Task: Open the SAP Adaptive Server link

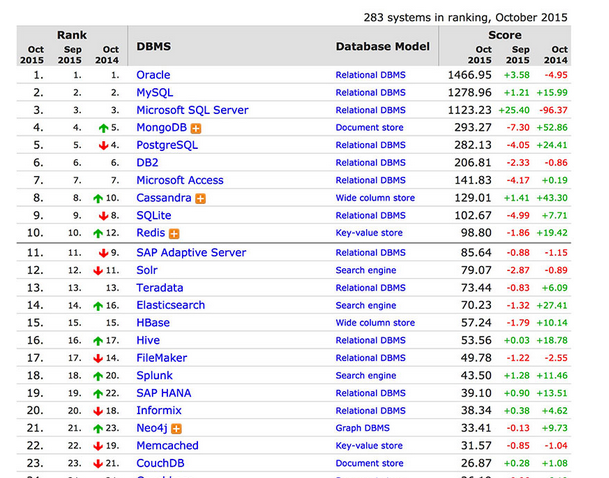Action: pyautogui.click(x=191, y=253)
